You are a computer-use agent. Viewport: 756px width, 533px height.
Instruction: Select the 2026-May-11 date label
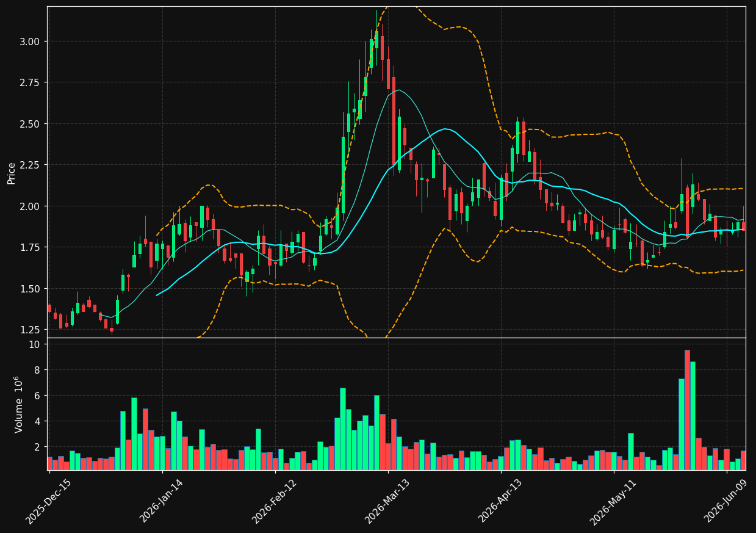pos(613,502)
